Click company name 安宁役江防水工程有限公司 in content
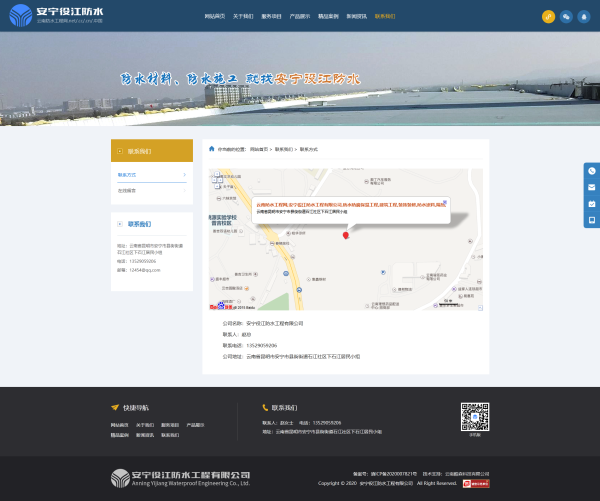Viewport: 600px width, 501px height. point(275,323)
